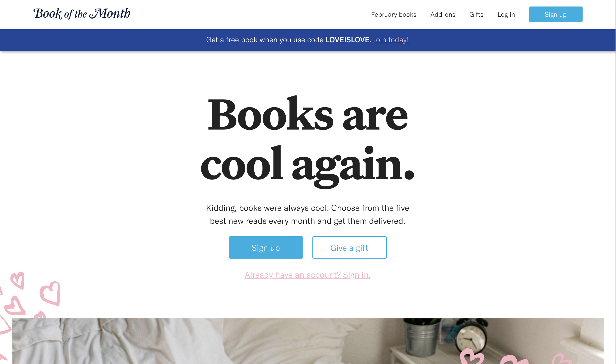Go to the Gifts page
The image size is (616, 364).
(x=476, y=14)
